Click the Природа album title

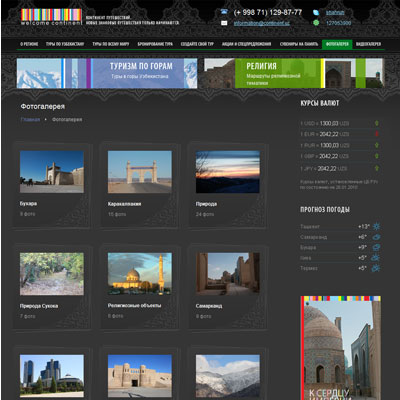[x=206, y=204]
